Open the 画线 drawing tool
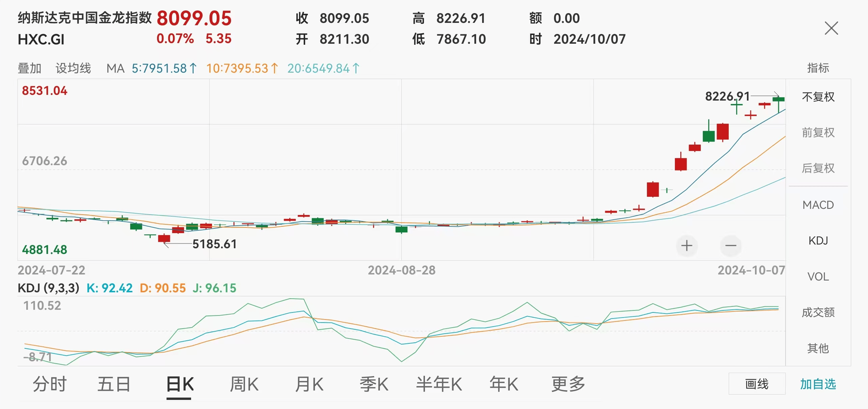This screenshot has width=868, height=409. 757,383
